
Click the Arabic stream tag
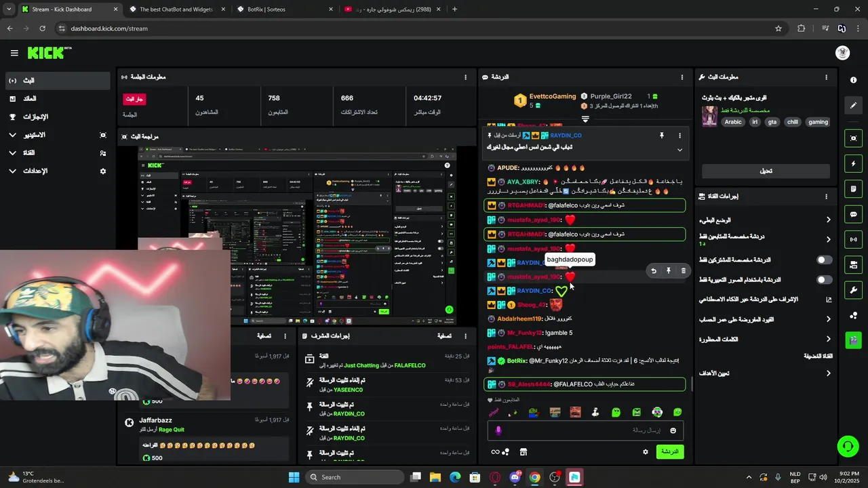coord(733,122)
